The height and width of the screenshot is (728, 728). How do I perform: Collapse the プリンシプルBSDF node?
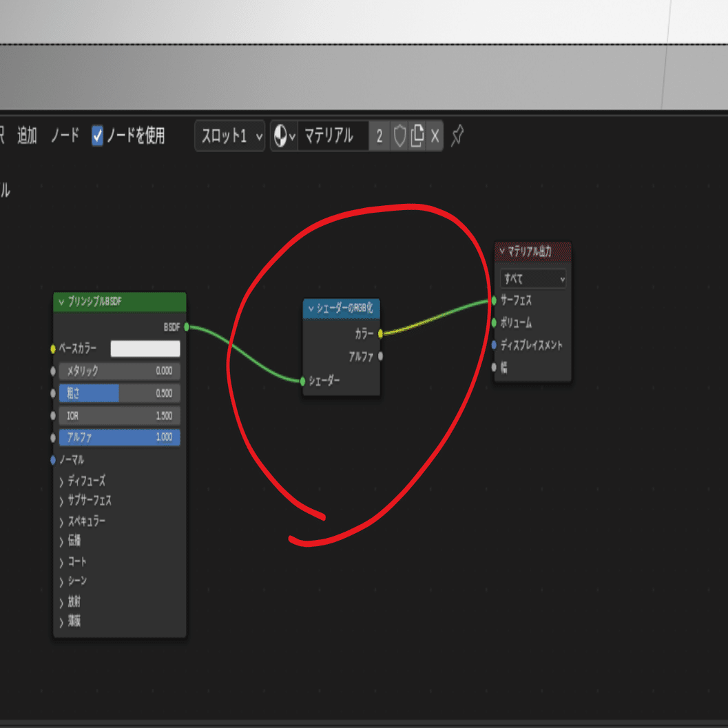(x=61, y=302)
